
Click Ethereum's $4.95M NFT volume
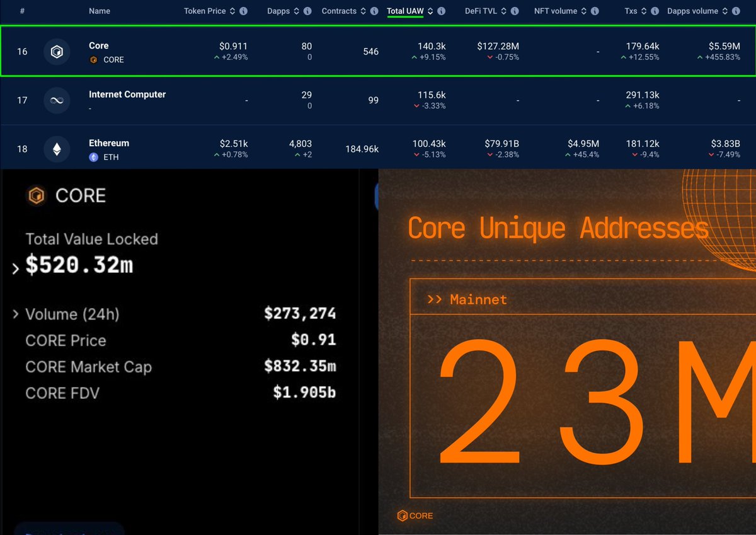[x=582, y=144]
